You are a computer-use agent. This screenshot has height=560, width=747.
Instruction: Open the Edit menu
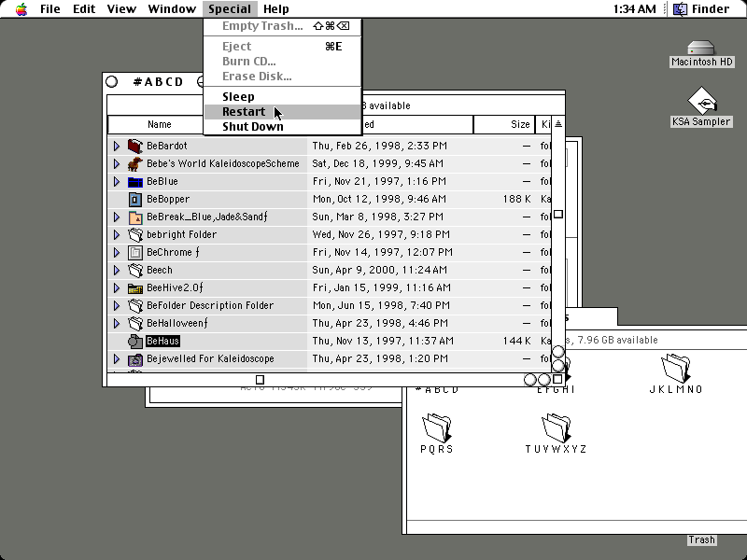pos(84,9)
